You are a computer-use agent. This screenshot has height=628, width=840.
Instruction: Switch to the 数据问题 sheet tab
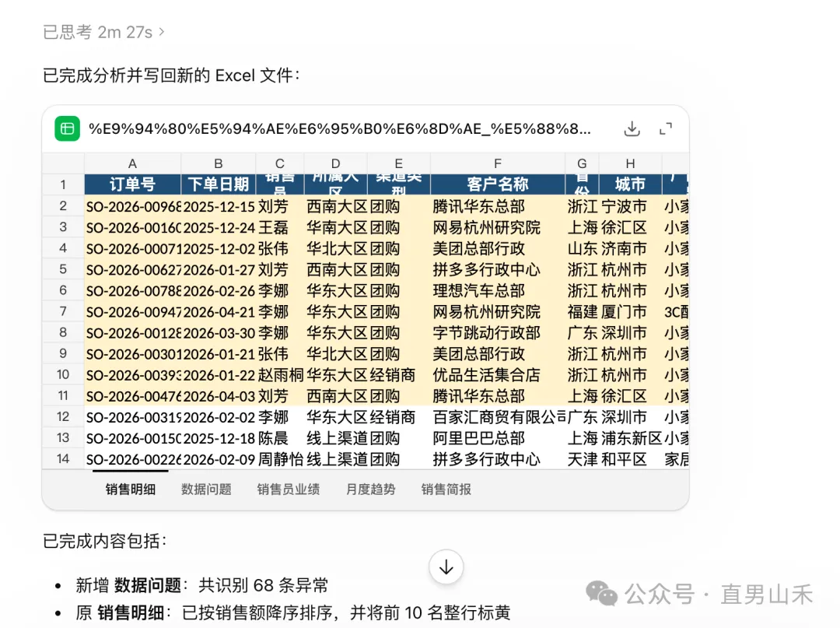[x=206, y=489]
